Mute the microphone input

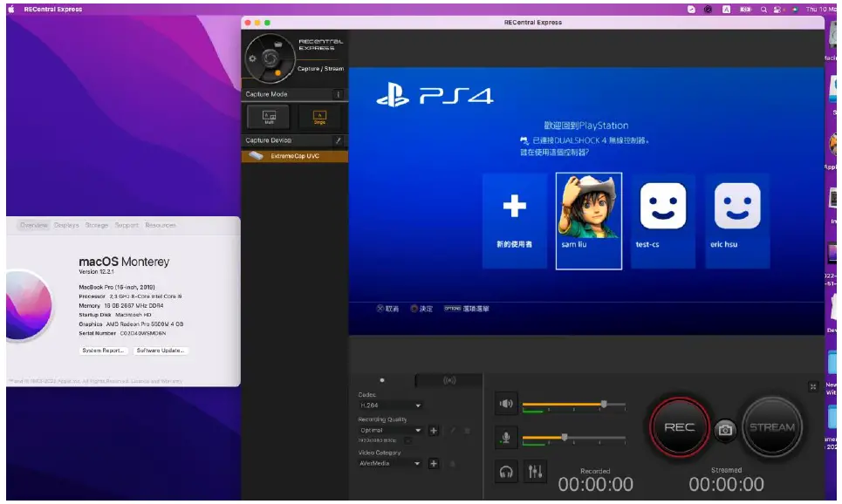pos(506,438)
